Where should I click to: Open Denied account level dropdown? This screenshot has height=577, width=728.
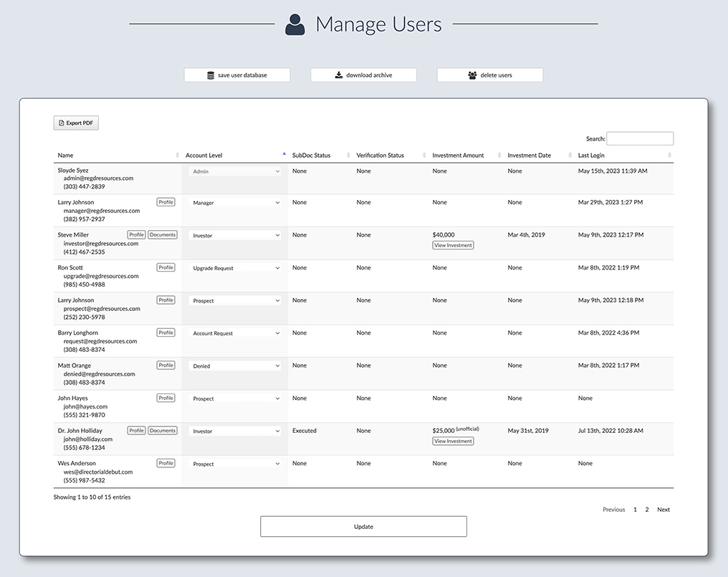[x=236, y=366]
